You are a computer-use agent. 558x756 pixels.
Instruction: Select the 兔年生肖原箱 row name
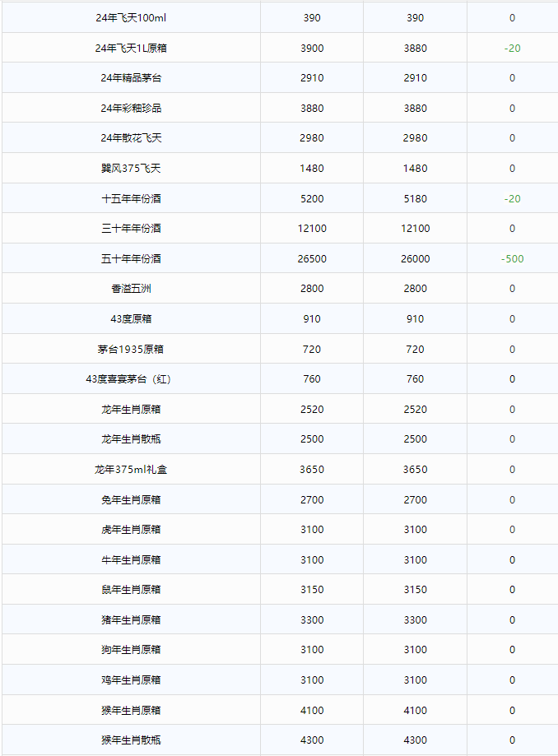[x=131, y=500]
